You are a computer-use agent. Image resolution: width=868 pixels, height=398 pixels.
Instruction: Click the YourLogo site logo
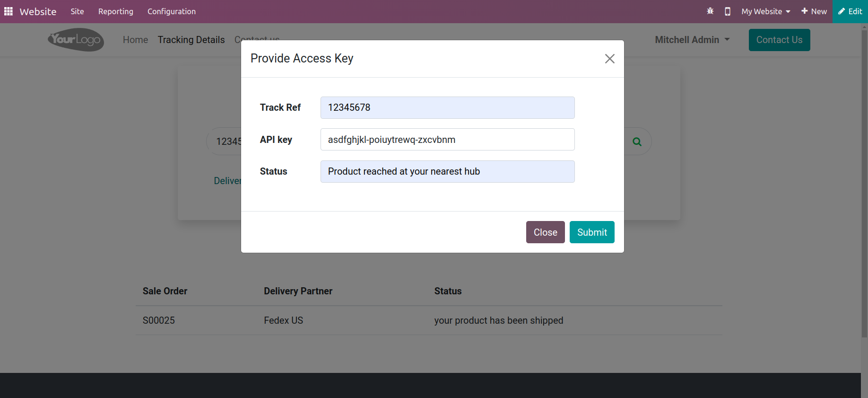76,40
